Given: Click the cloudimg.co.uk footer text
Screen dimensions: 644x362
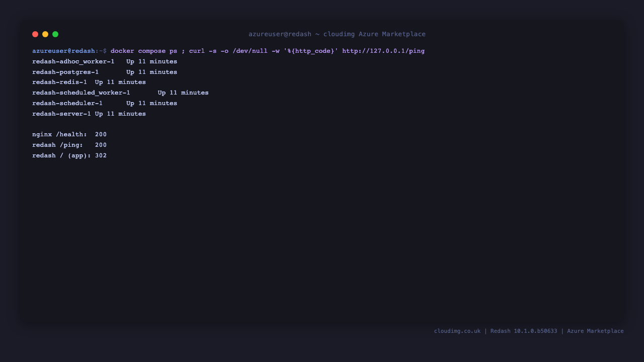Looking at the screenshot, I should [457, 331].
